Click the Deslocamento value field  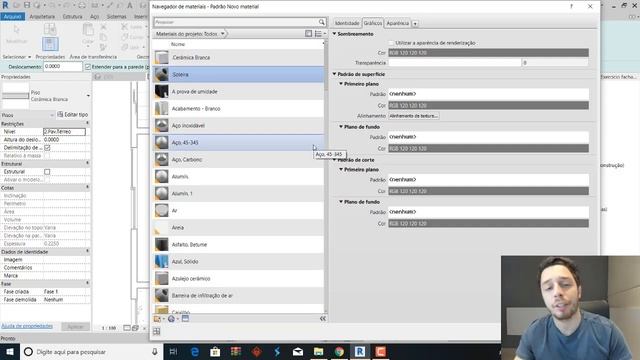pyautogui.click(x=63, y=67)
